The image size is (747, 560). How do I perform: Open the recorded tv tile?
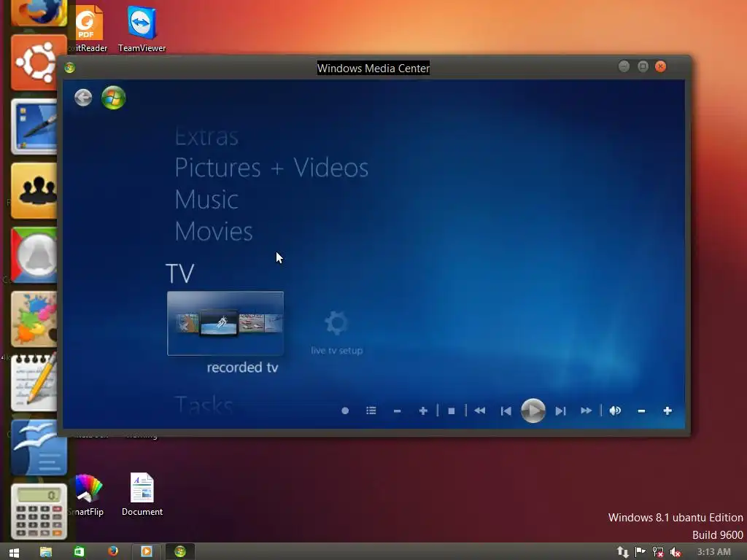[x=225, y=323]
